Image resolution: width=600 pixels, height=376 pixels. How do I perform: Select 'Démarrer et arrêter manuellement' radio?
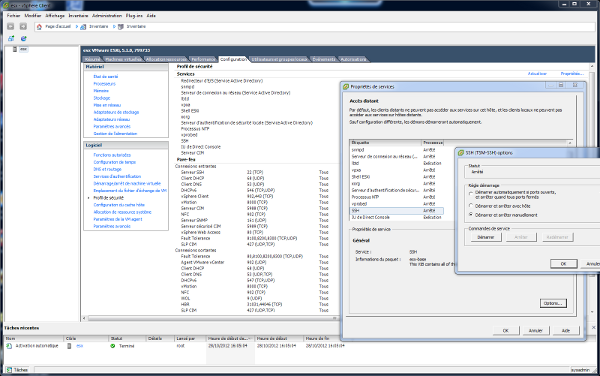[x=471, y=215]
